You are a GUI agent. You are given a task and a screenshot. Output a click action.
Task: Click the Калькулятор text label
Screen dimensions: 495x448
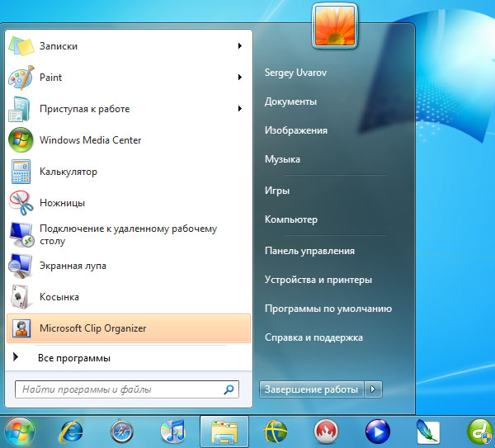pos(68,172)
